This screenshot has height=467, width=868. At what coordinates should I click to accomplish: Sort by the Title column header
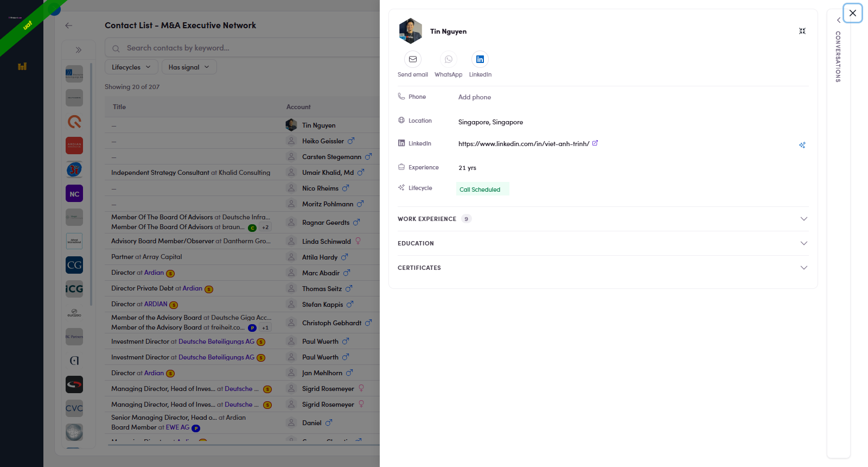(x=119, y=107)
